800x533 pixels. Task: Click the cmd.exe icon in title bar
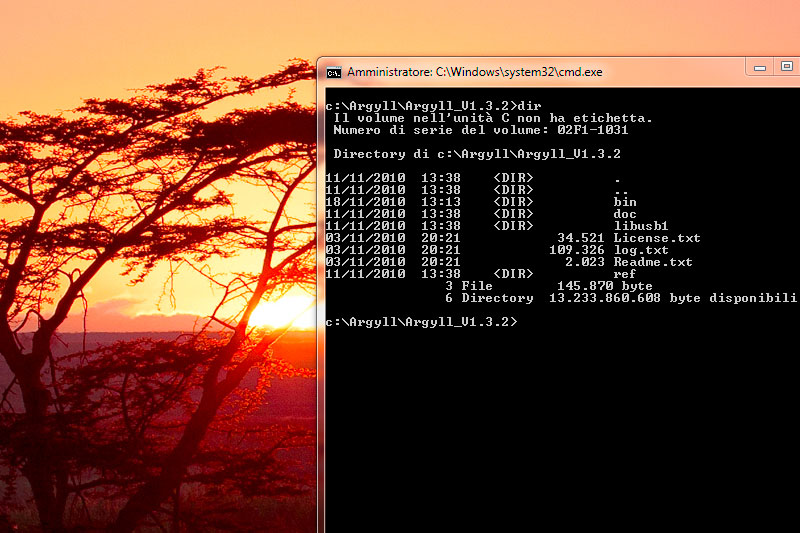pyautogui.click(x=334, y=73)
